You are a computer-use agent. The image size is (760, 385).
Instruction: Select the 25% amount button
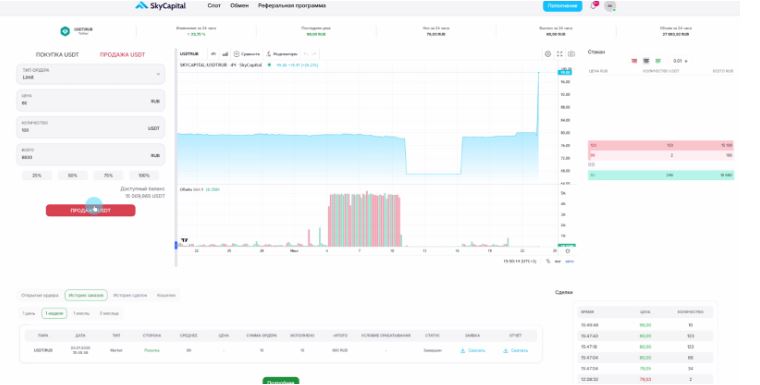(x=37, y=176)
